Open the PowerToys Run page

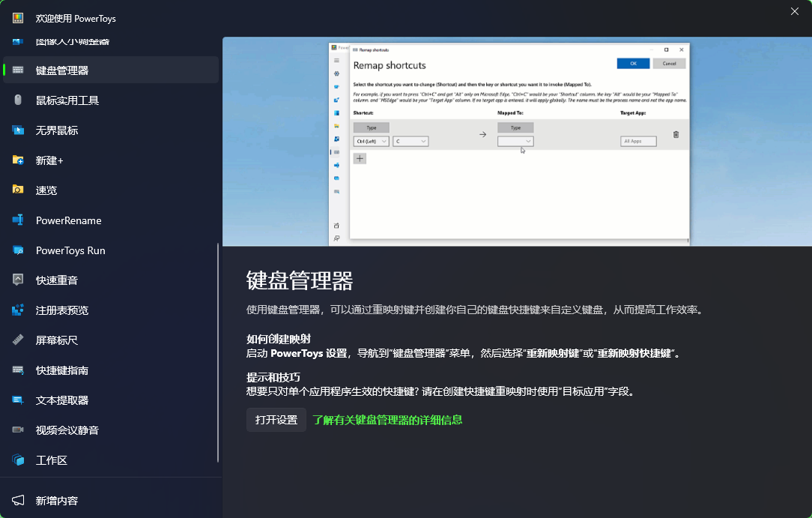pyautogui.click(x=111, y=250)
